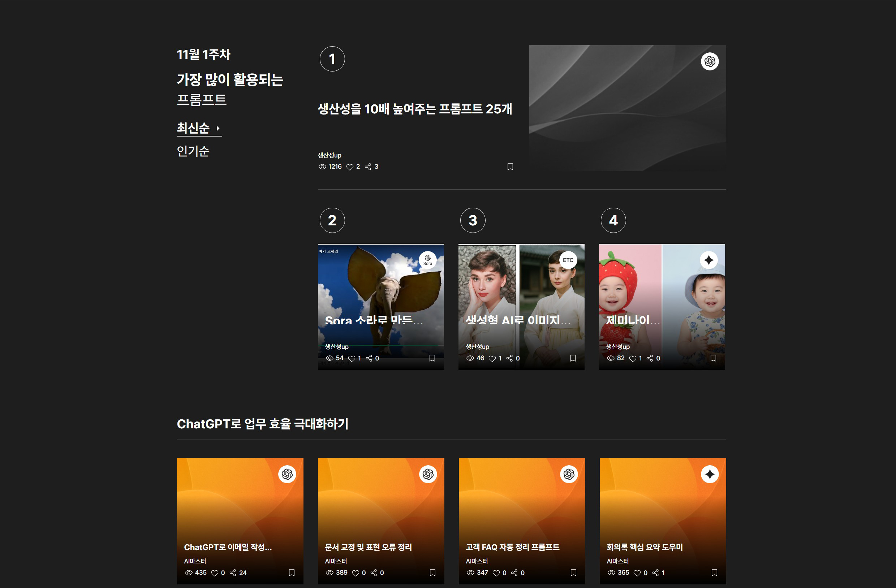Screen dimensions: 896x588
Task: Like the 고객 FAQ 자동 정리 프롬프트 card
Action: point(496,573)
